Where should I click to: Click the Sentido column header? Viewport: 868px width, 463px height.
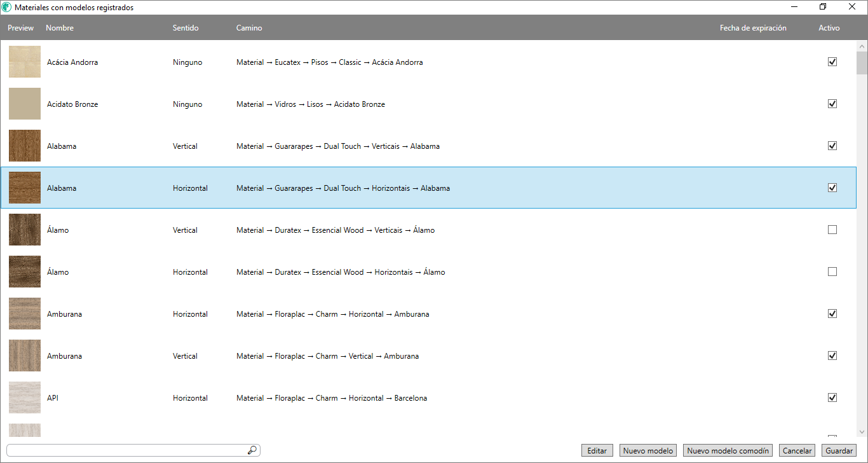(186, 28)
